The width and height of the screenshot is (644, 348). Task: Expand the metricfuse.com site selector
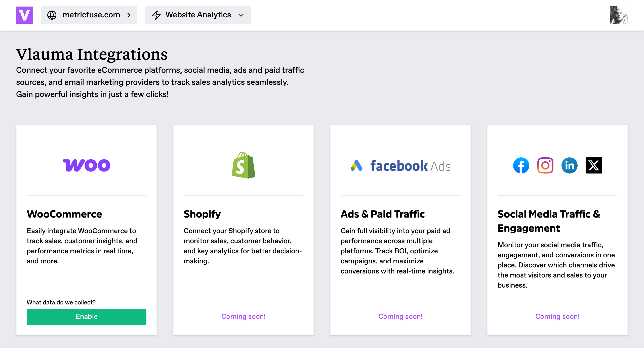tap(89, 15)
